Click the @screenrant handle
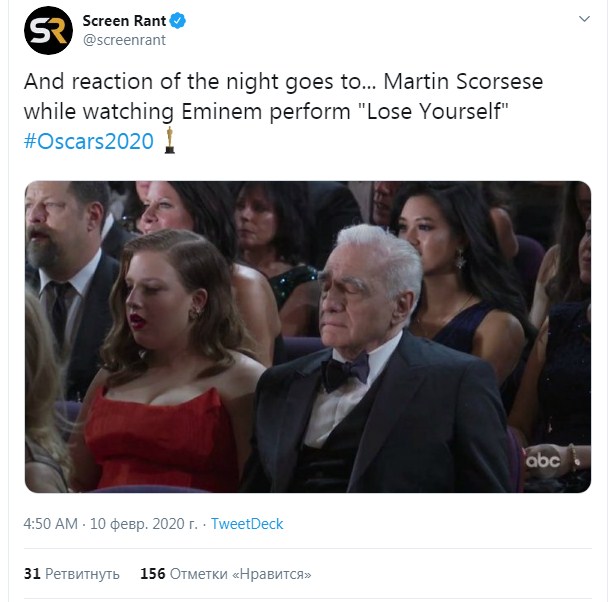Image resolution: width=615 pixels, height=602 pixels. (124, 41)
